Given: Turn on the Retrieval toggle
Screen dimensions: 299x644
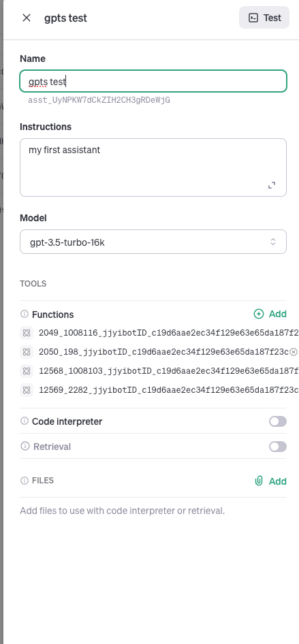Looking at the screenshot, I should tap(278, 447).
